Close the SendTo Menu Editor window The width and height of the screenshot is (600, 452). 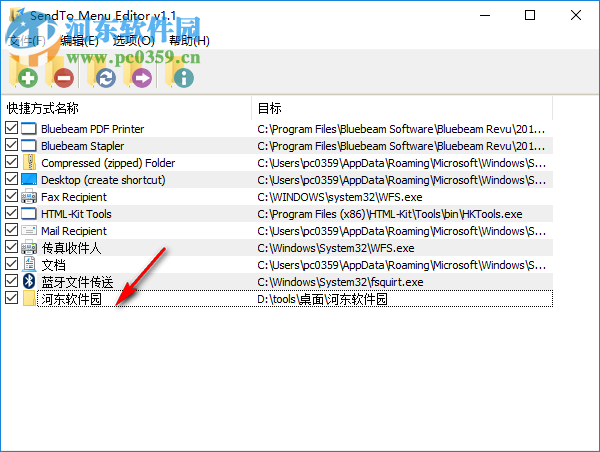point(576,15)
